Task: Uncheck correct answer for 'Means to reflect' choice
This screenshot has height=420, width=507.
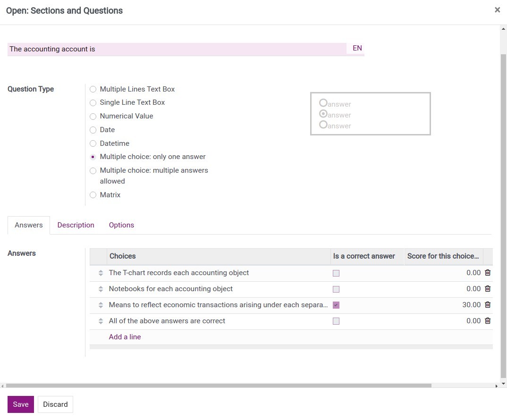Action: point(336,305)
